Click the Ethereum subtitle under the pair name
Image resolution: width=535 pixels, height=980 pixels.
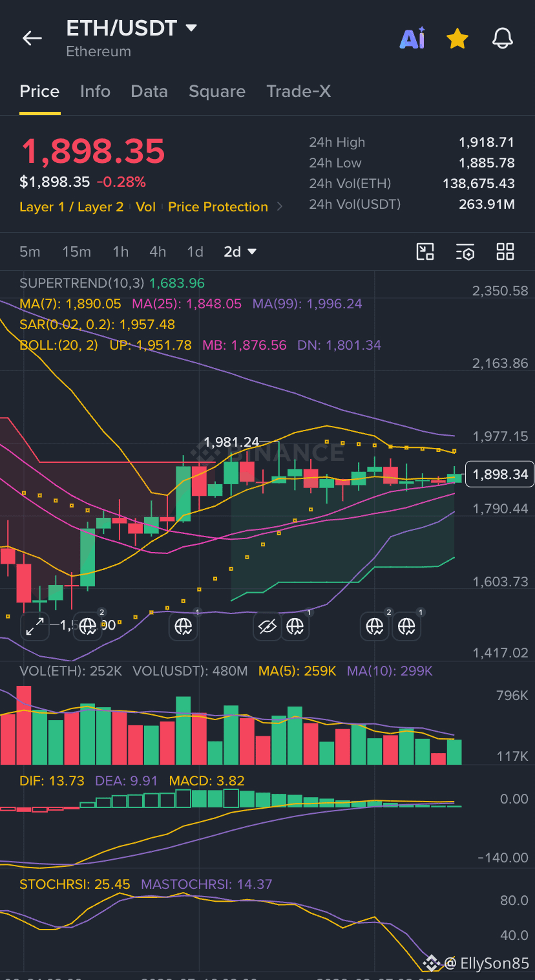click(x=98, y=51)
